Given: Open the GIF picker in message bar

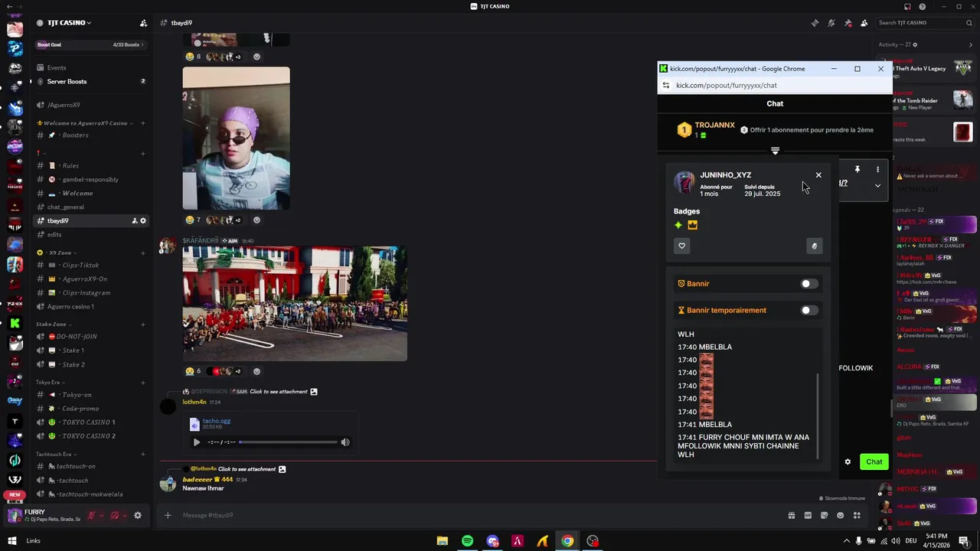Looking at the screenshot, I should pyautogui.click(x=808, y=515).
